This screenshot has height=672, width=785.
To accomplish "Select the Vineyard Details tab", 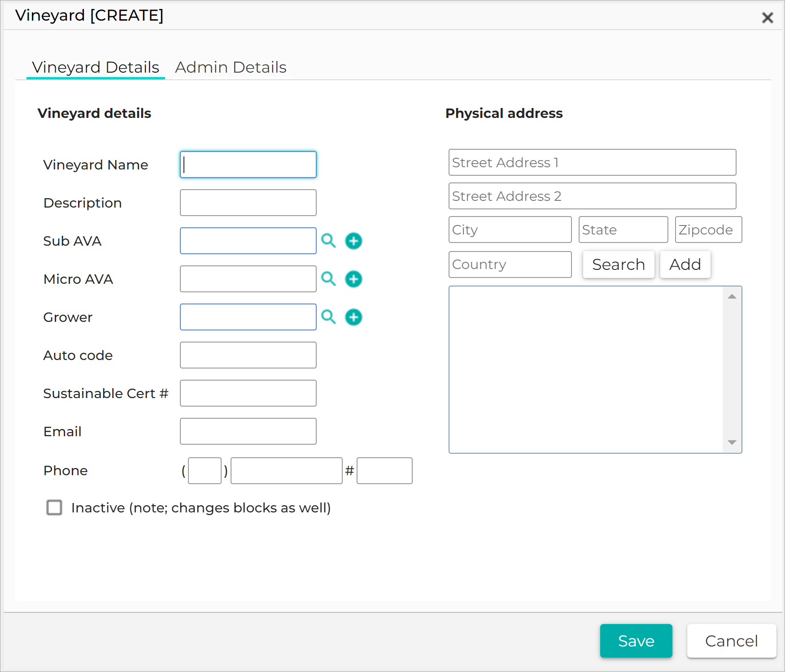I will 96,67.
